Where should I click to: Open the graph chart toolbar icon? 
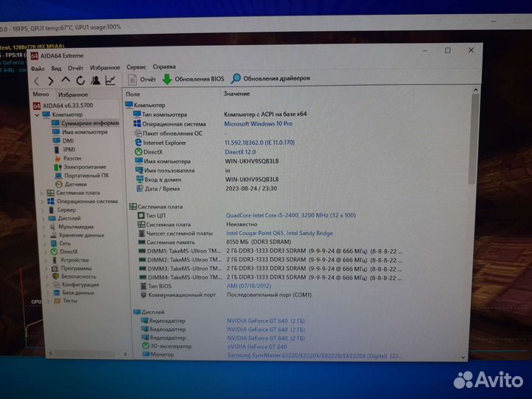(x=110, y=80)
